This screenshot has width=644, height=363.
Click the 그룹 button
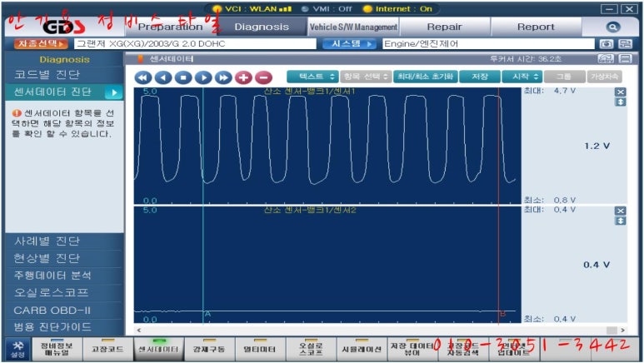pyautogui.click(x=565, y=77)
